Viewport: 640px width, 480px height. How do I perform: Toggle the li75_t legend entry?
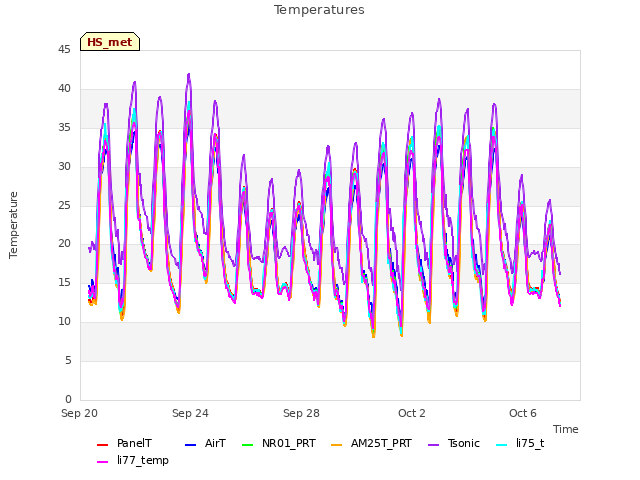[520, 444]
